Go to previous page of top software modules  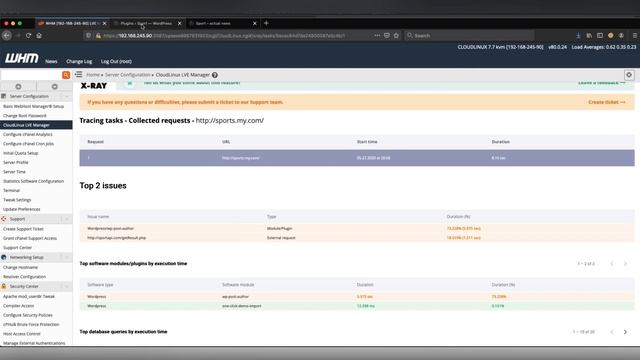612,264
